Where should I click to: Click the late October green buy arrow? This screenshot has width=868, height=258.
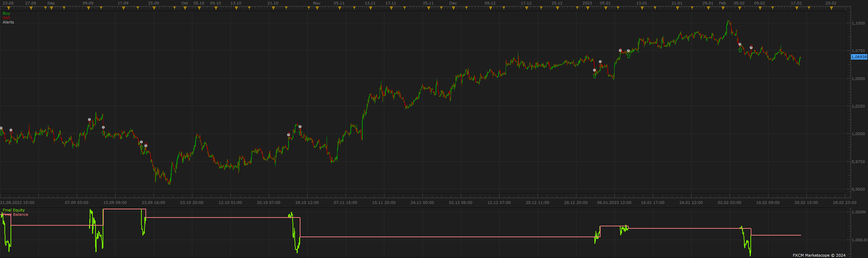coord(300,133)
